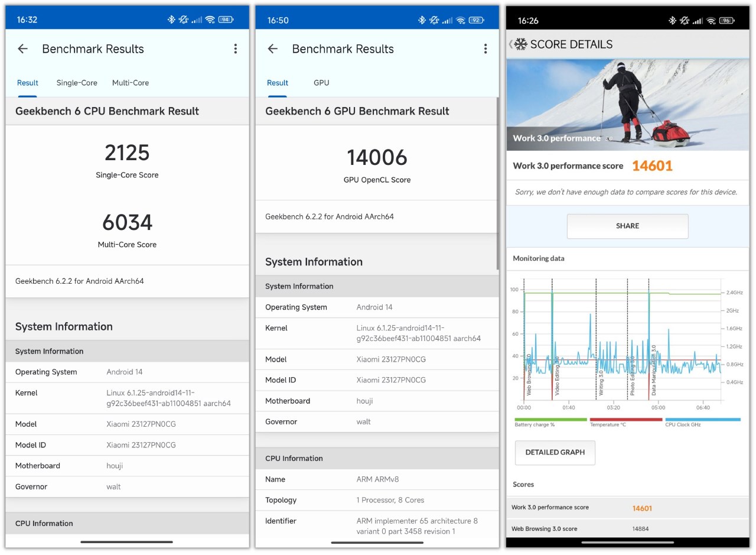Select the Web Browsing 3.0 score row
756x555 pixels.
tap(627, 528)
